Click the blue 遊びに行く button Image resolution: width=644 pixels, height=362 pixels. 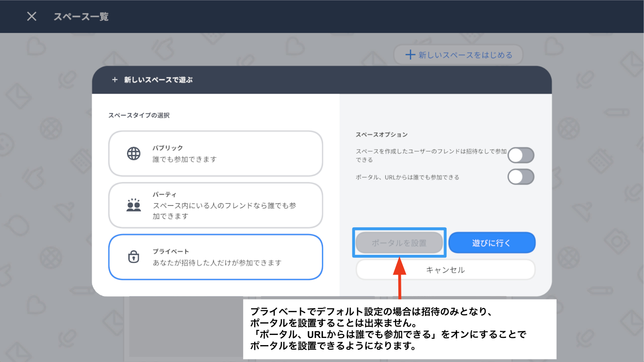492,243
